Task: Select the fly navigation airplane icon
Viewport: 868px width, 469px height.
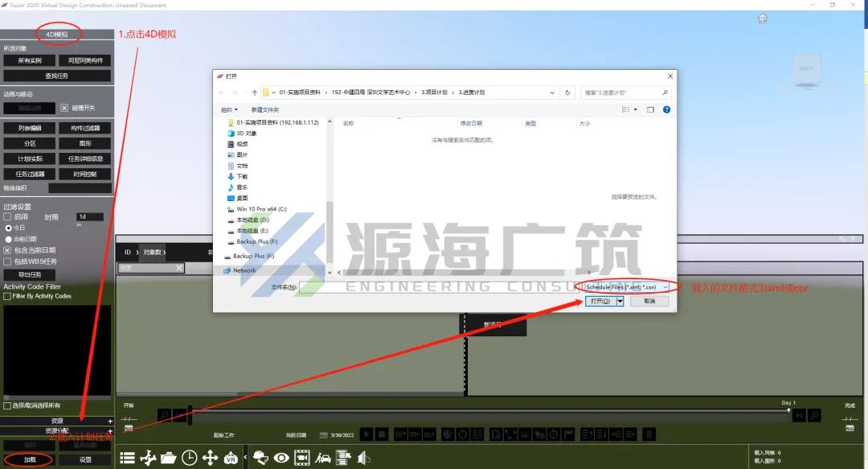Action: 148,458
